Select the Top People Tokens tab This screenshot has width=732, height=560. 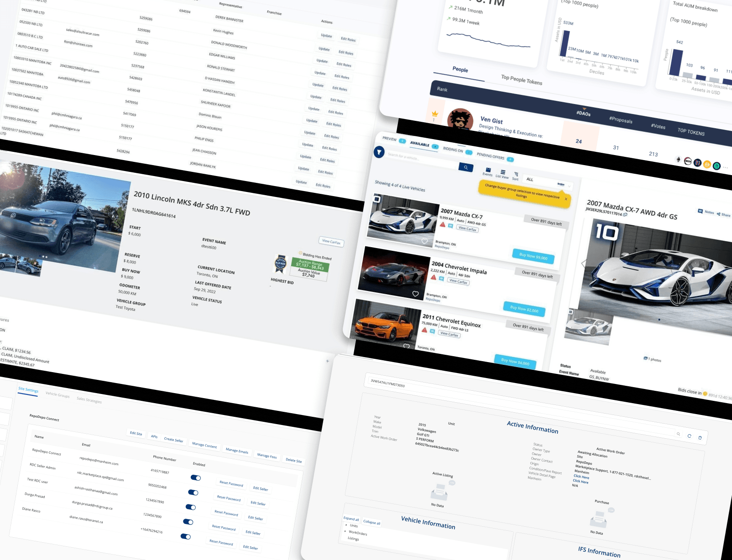pyautogui.click(x=522, y=79)
